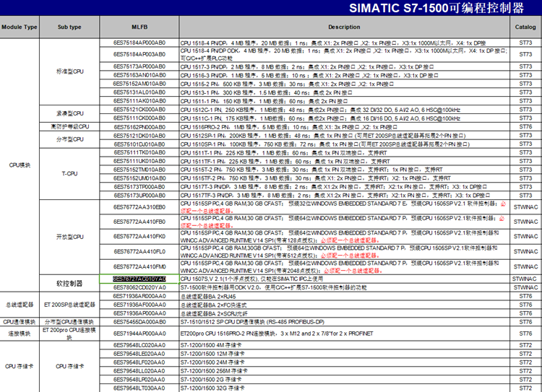Select cell 6ES75173TP000AB0
The height and width of the screenshot is (392, 542).
[x=139, y=187]
